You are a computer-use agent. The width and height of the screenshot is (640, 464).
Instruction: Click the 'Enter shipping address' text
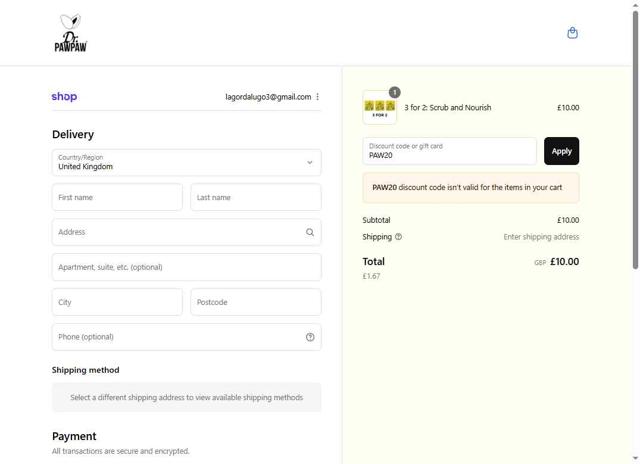541,237
